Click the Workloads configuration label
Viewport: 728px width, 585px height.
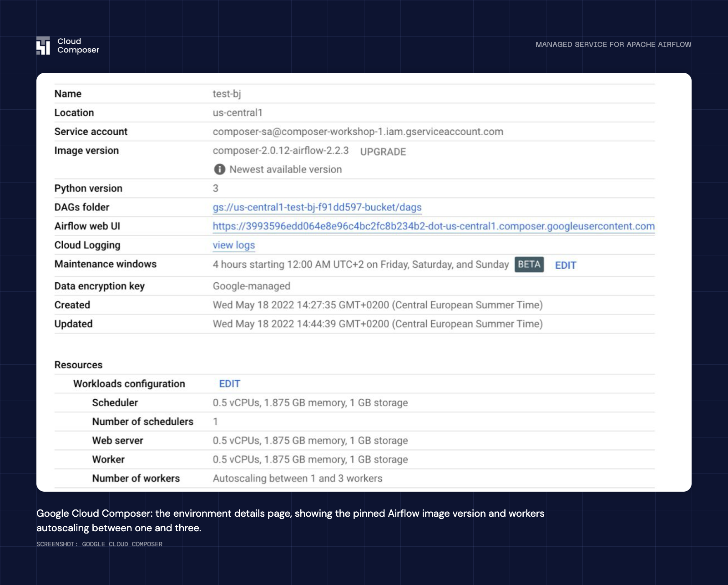tap(129, 384)
